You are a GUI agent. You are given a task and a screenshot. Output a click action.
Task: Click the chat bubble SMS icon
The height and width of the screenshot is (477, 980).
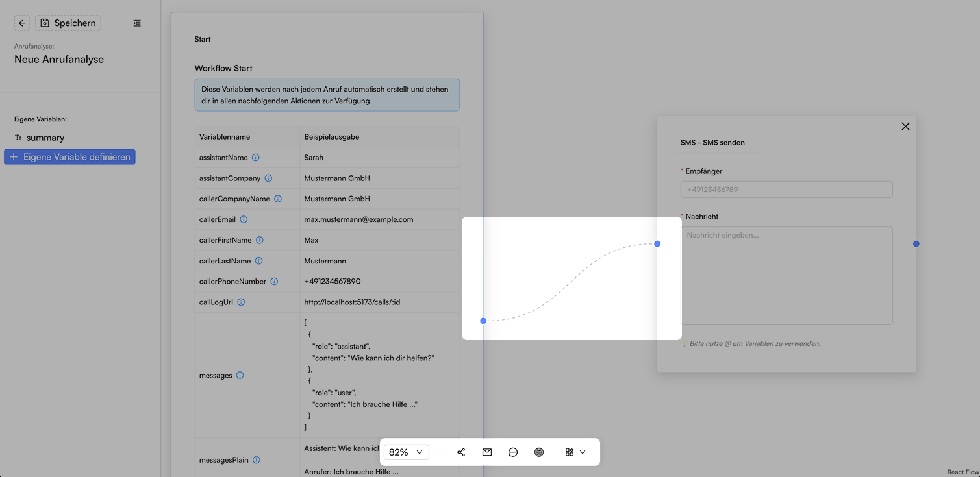[513, 452]
